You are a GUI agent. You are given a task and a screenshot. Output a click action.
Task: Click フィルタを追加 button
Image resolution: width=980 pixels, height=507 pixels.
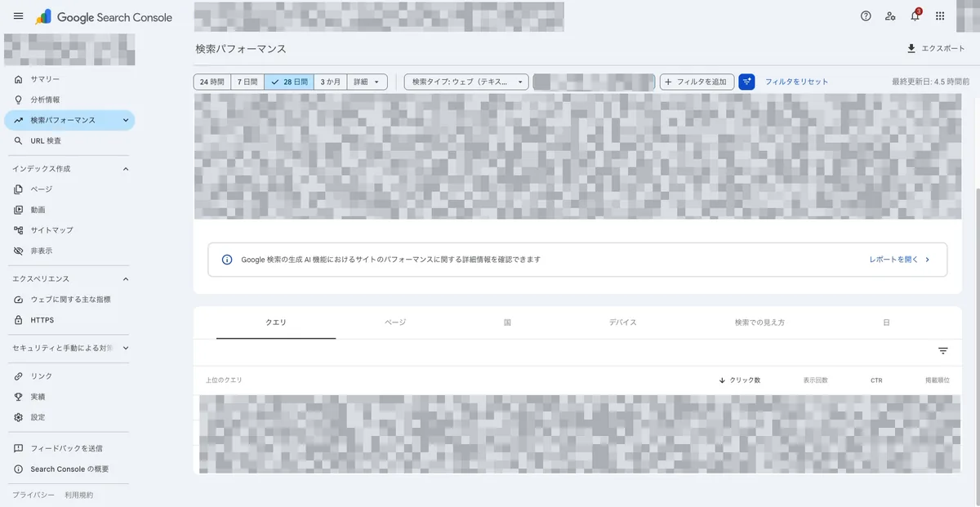(697, 82)
